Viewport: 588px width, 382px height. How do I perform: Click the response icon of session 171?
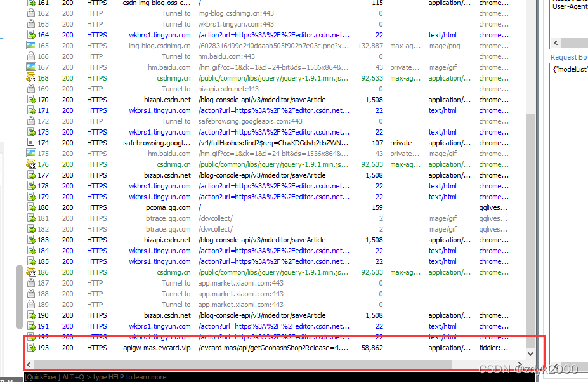(x=31, y=110)
